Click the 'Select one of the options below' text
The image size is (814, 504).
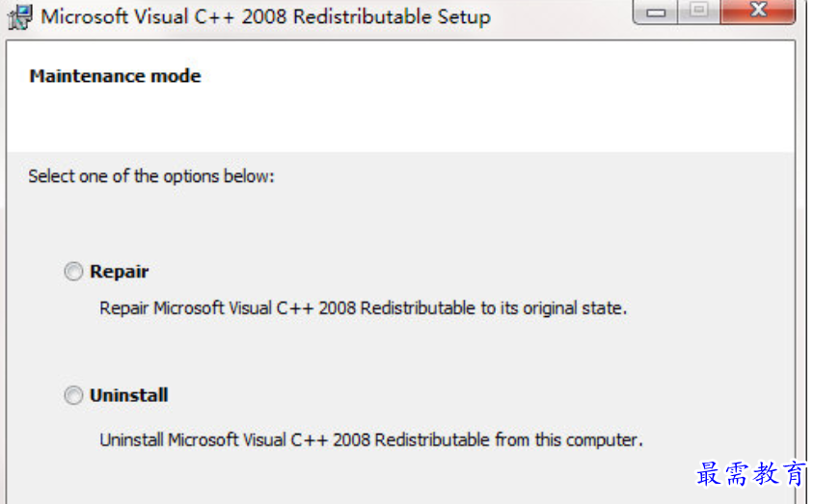[151, 176]
